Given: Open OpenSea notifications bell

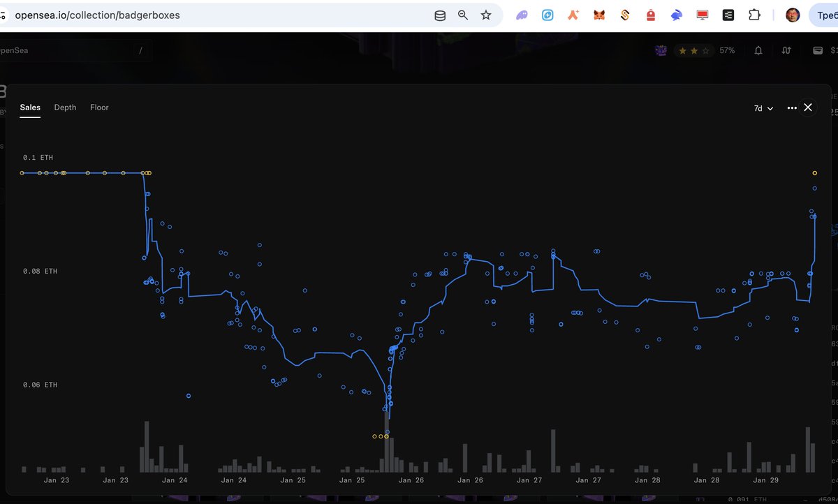Looking at the screenshot, I should coord(758,50).
